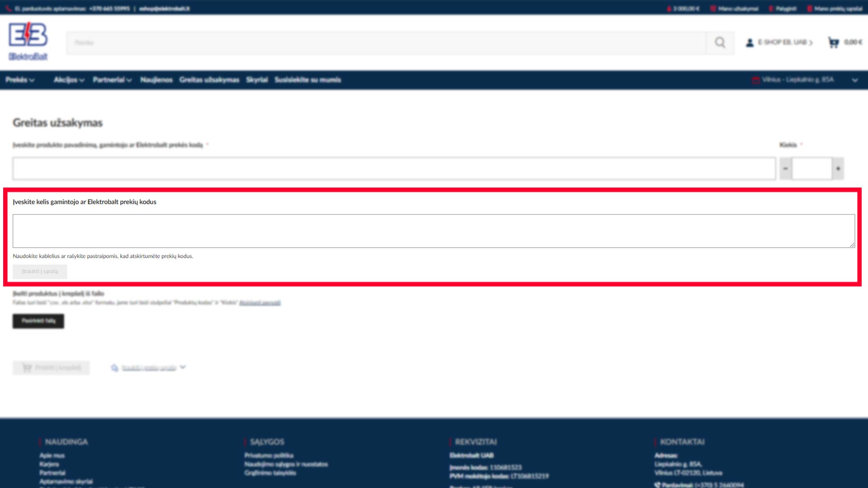Expand the Prekės menu
This screenshot has height=488, width=868.
coord(20,80)
